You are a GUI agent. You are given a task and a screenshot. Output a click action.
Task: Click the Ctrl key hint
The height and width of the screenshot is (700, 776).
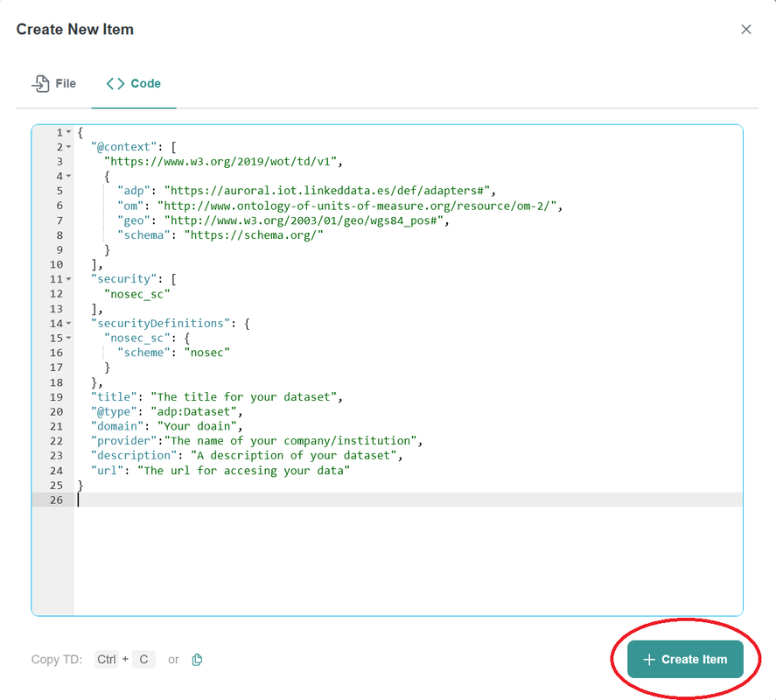107,660
